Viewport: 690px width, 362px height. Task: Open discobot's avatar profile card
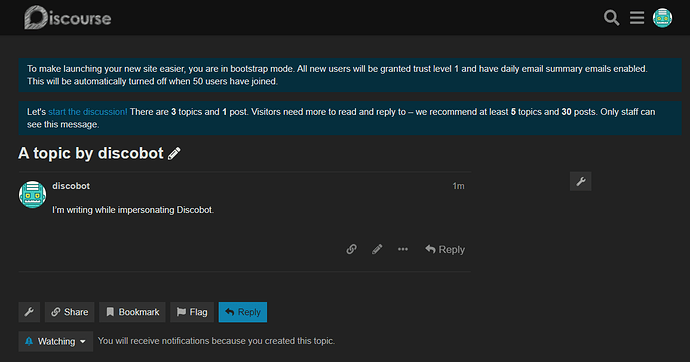point(33,194)
